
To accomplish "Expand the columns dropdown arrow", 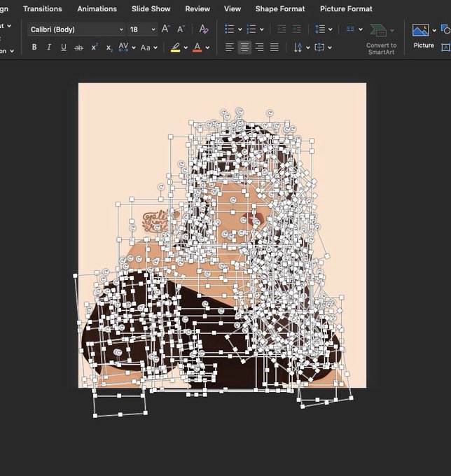I will coord(361,29).
